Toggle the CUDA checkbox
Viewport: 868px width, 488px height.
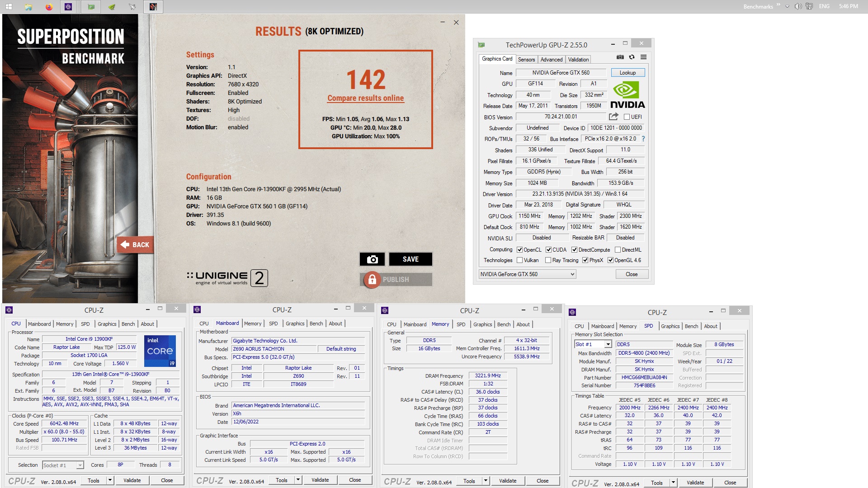548,250
